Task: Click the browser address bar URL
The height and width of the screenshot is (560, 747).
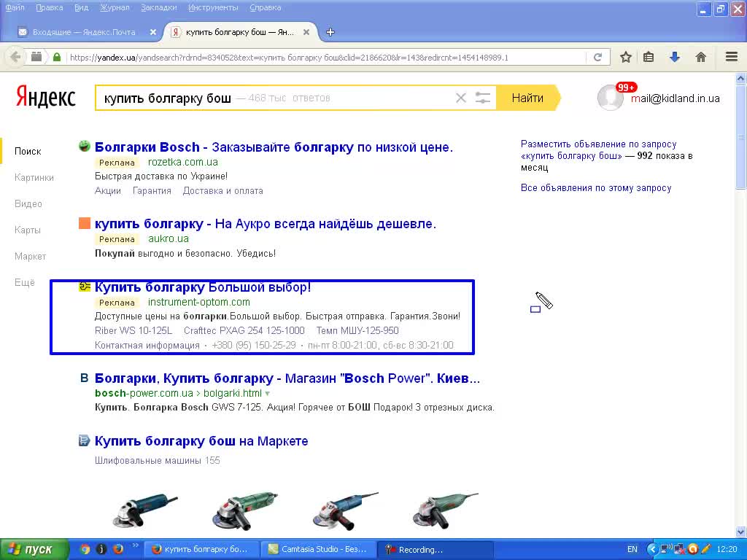Action: (x=289, y=58)
